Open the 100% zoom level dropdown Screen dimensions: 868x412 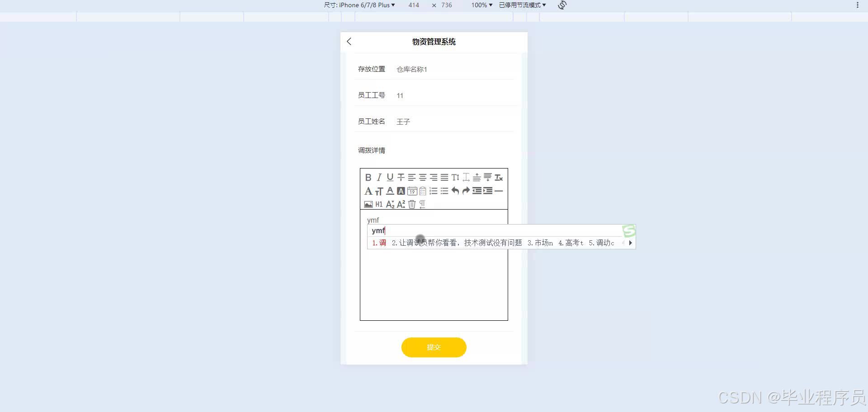[481, 5]
